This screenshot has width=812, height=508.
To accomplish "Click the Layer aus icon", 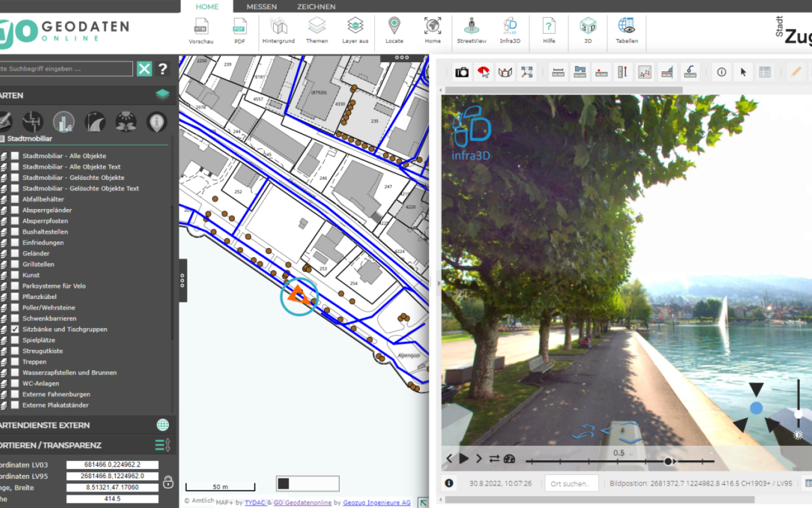I will (355, 27).
